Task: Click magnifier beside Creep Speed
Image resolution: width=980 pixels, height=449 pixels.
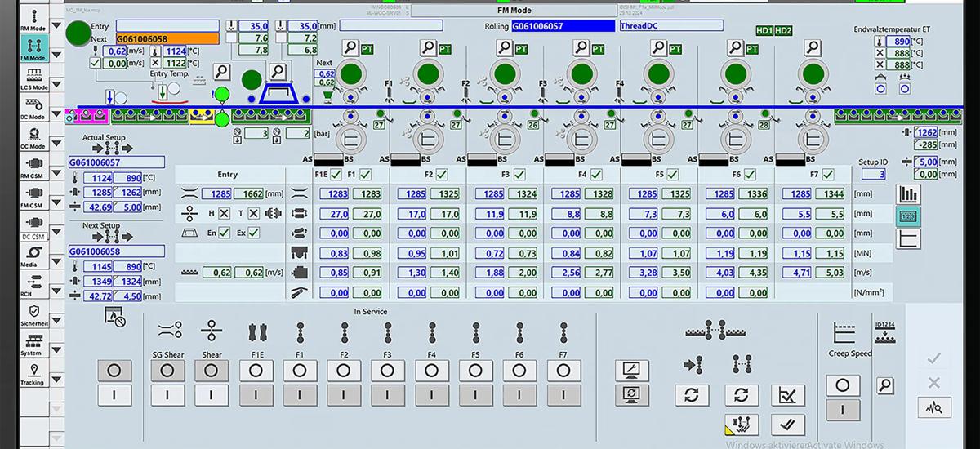Action: (885, 385)
